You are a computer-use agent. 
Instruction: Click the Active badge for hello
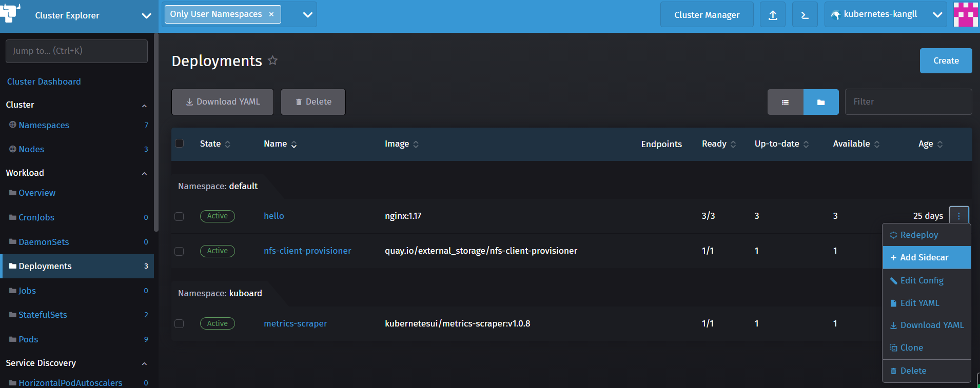click(218, 216)
